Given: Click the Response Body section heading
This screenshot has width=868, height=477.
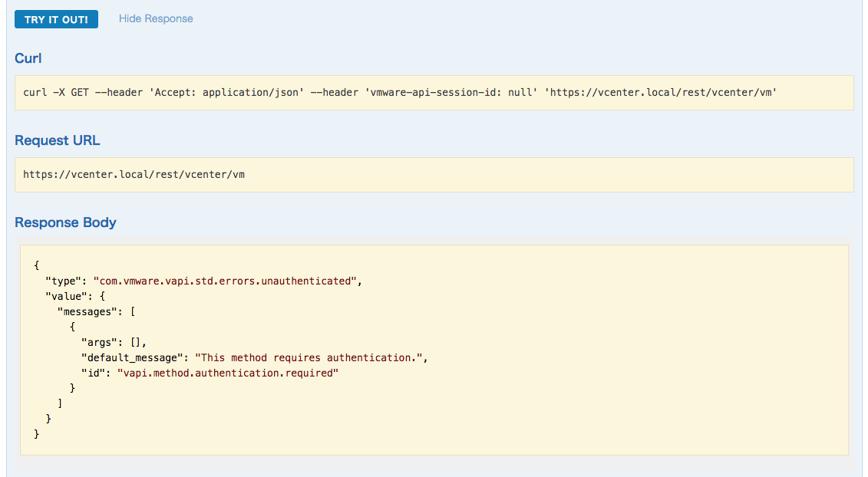Looking at the screenshot, I should click(x=65, y=222).
